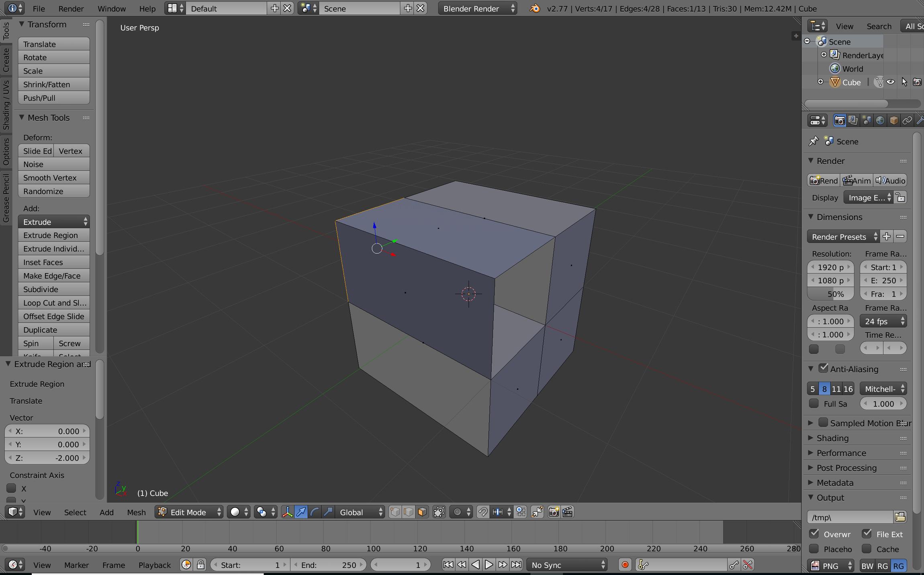Viewport: 924px width, 575px height.
Task: Click the resolution 50% percentage slider
Action: 830,294
